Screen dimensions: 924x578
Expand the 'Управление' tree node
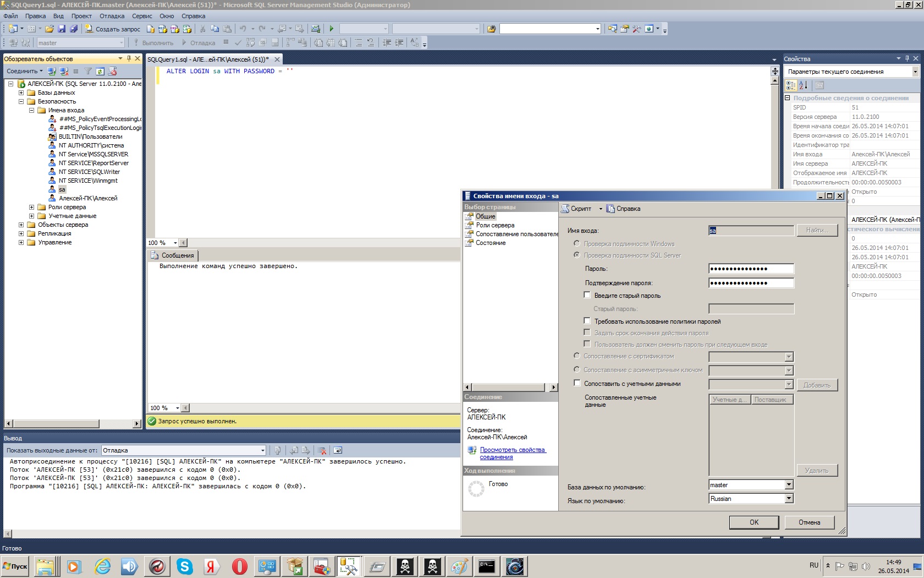click(x=21, y=242)
